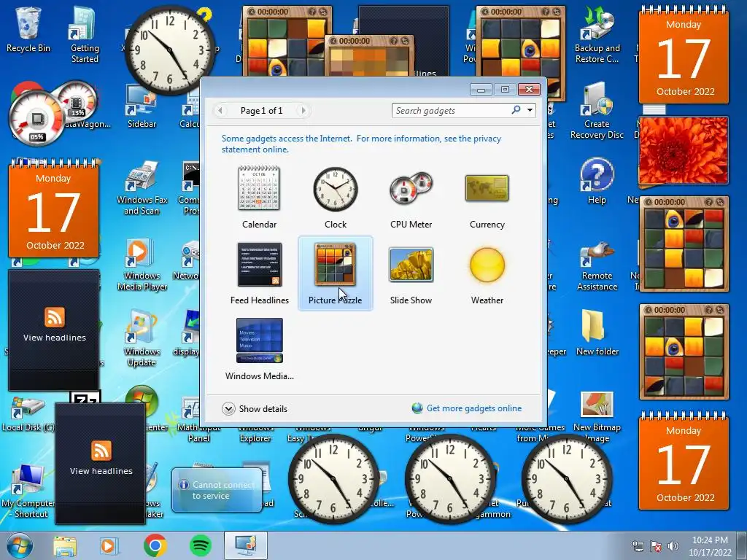Select the Currency gadget
Viewport: 747px width, 560px height.
pyautogui.click(x=487, y=197)
